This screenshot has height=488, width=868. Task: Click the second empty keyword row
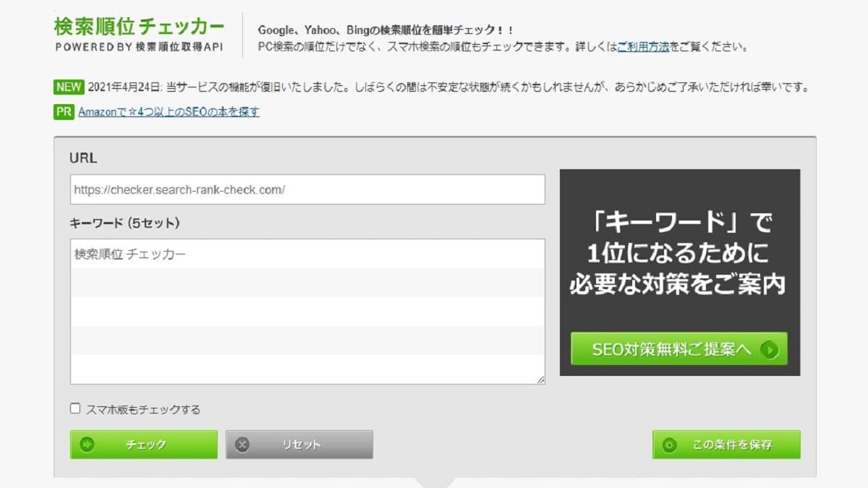(x=307, y=283)
